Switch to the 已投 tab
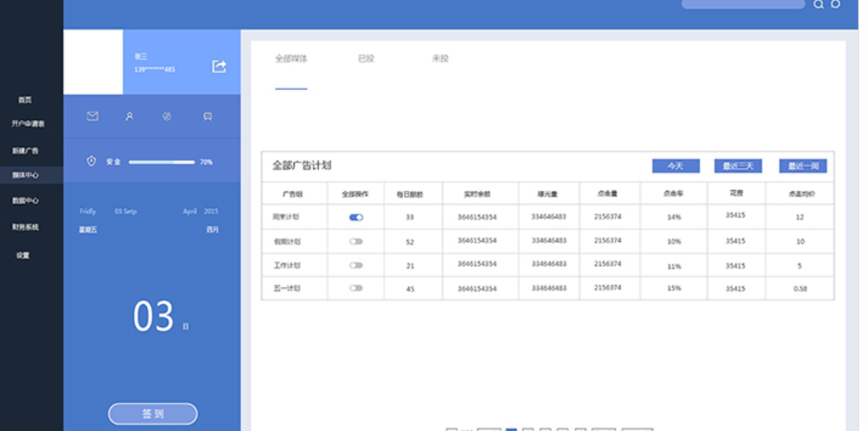868x431 pixels. [x=367, y=58]
